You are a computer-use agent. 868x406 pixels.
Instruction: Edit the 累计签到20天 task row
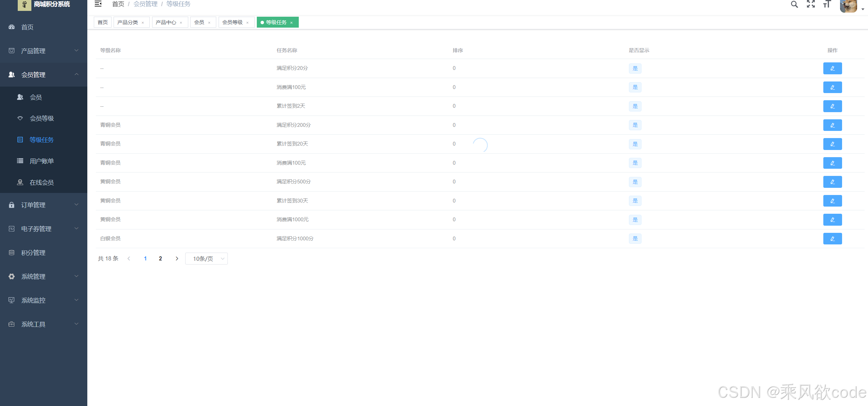click(x=832, y=144)
